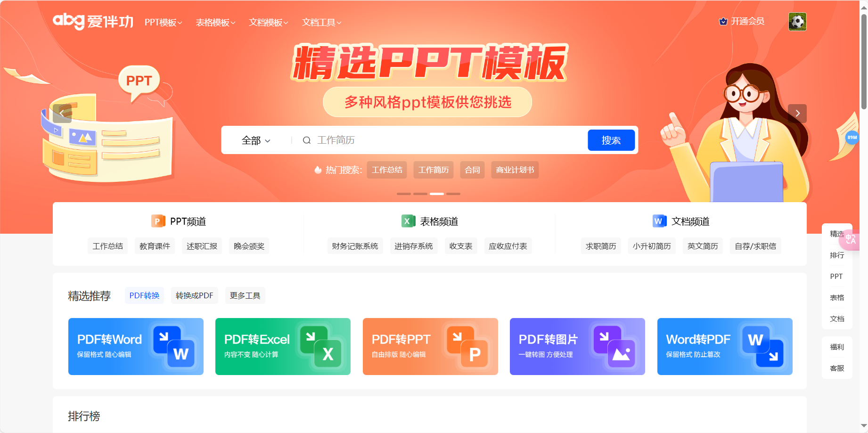Open the PDF转Word tool card
868x433 pixels.
click(x=136, y=346)
